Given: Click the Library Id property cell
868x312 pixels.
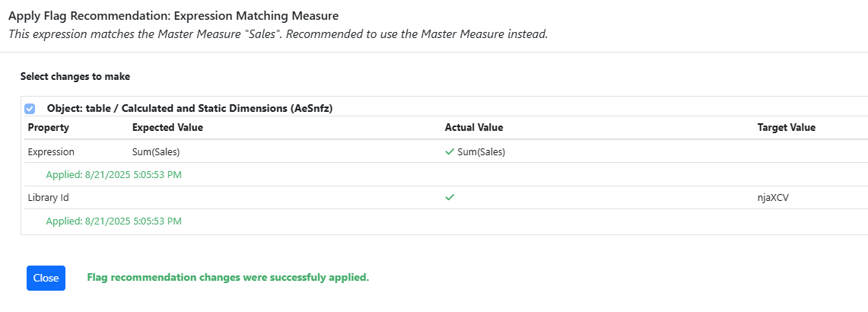Looking at the screenshot, I should [49, 197].
